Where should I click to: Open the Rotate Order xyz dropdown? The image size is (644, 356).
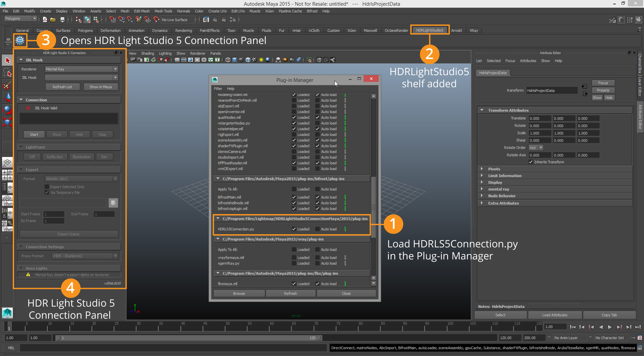point(536,148)
